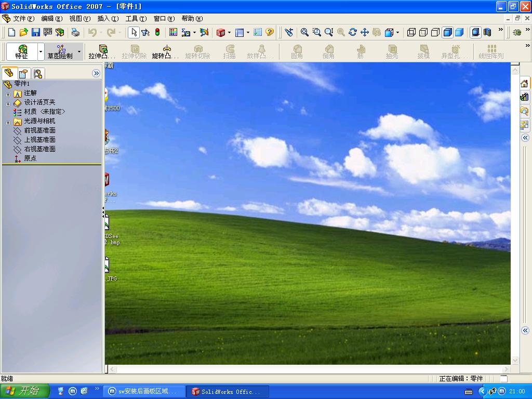Open the 插入(I) menu
The width and height of the screenshot is (532, 399).
point(108,19)
